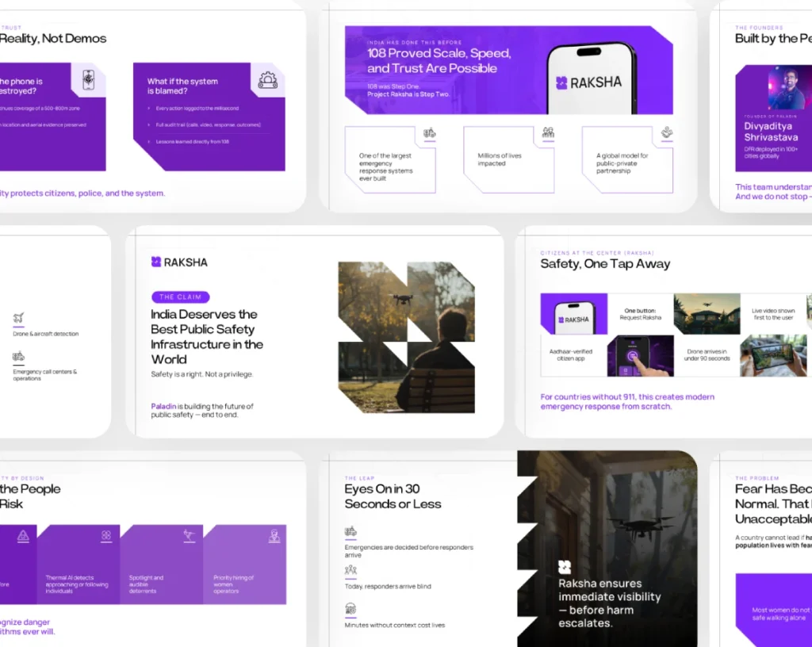Click the ambulance icon above 'One of the largest emergency'
Image resolution: width=812 pixels, height=647 pixels.
click(429, 133)
